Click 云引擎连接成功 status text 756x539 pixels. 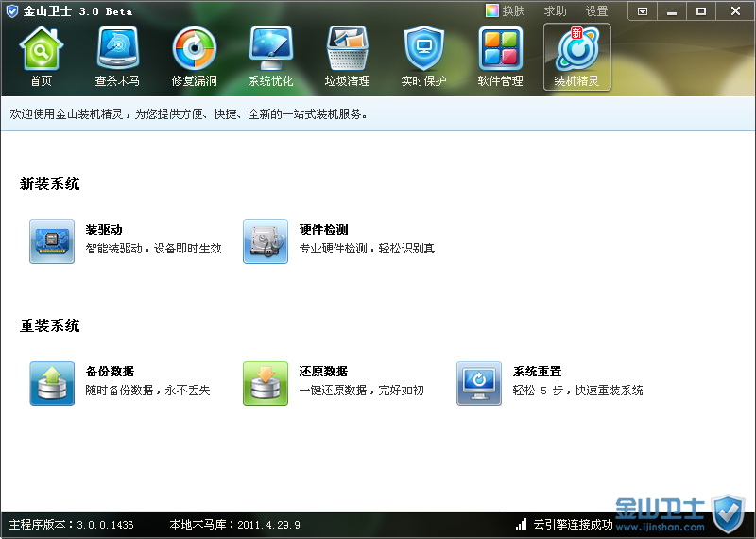[x=573, y=525]
